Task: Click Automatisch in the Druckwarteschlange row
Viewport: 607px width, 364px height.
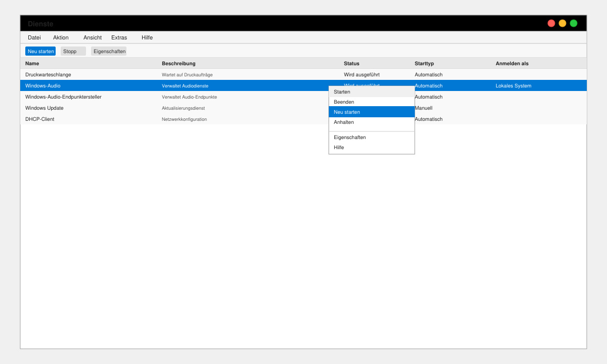Action: coord(428,74)
